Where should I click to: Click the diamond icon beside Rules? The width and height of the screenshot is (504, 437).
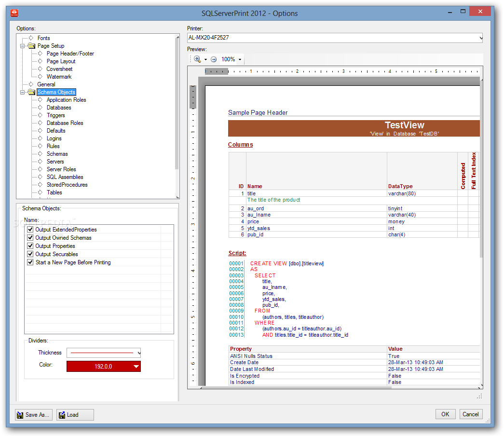click(40, 146)
